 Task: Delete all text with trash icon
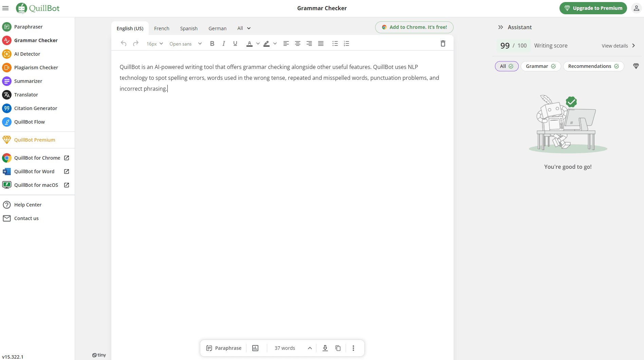tap(443, 43)
